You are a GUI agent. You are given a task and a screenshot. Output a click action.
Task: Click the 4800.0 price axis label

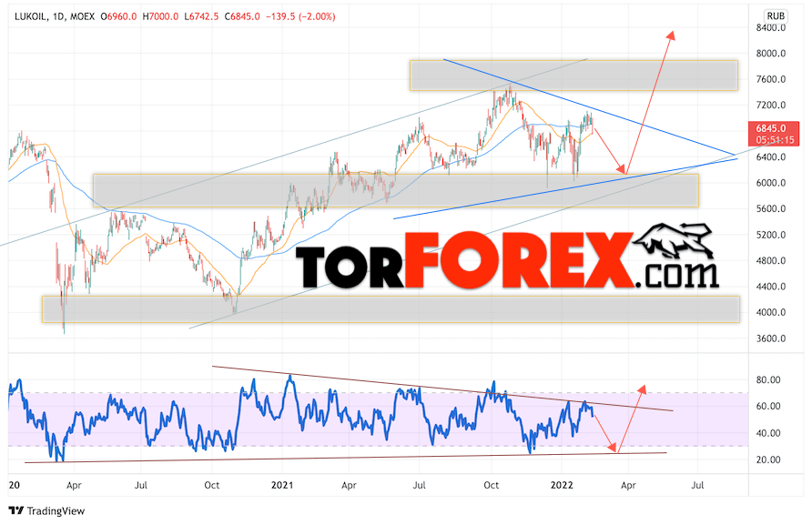tap(770, 260)
